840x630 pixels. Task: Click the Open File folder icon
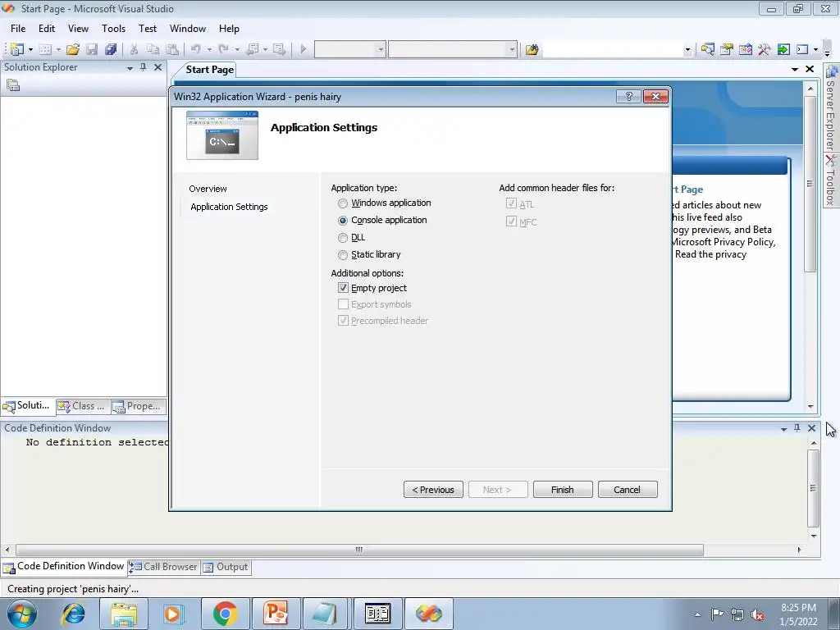(x=73, y=49)
